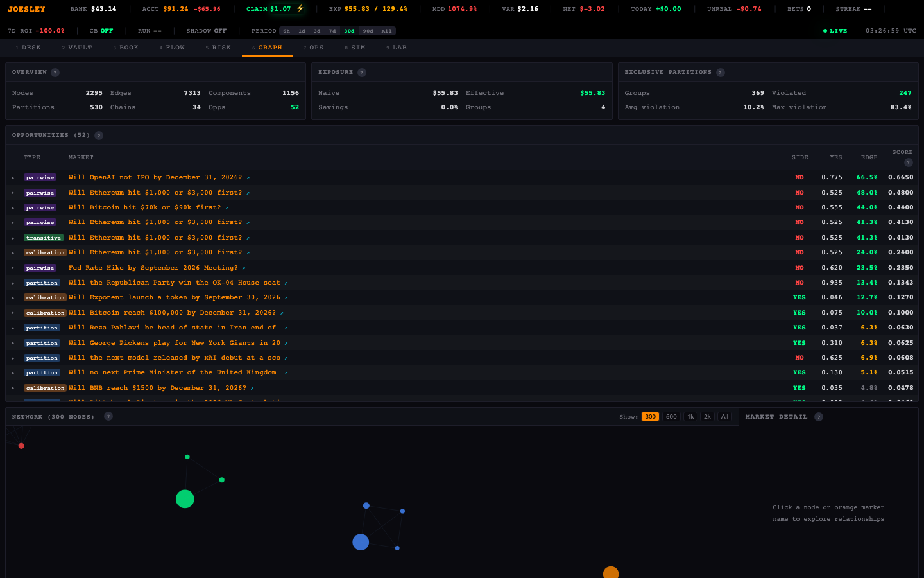Open the Market Detail help icon

pyautogui.click(x=819, y=417)
